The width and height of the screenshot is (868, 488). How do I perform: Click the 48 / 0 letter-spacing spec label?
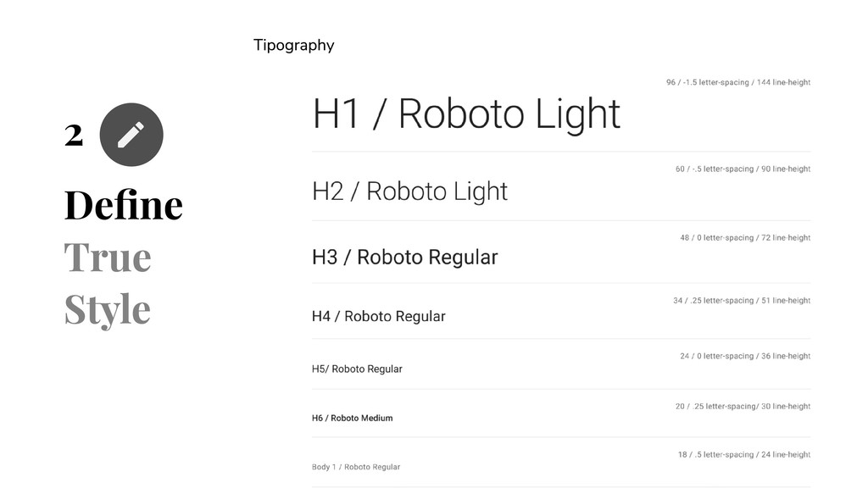pyautogui.click(x=745, y=238)
